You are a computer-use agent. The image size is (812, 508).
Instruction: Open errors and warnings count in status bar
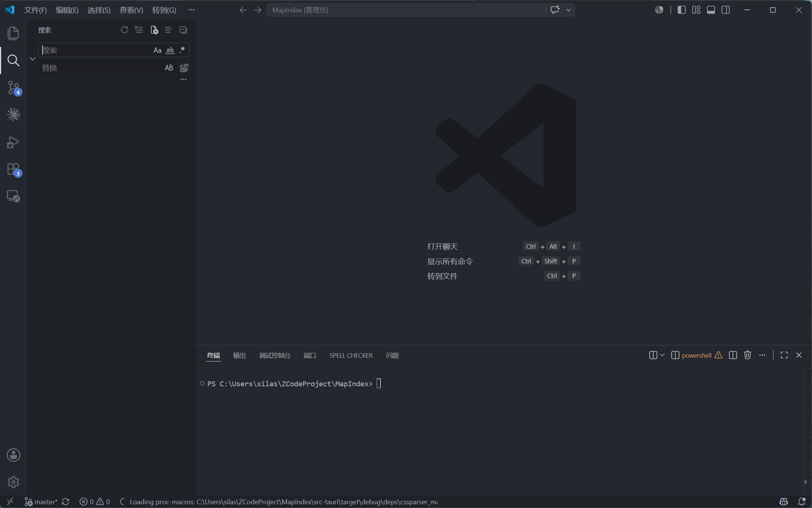click(x=95, y=502)
